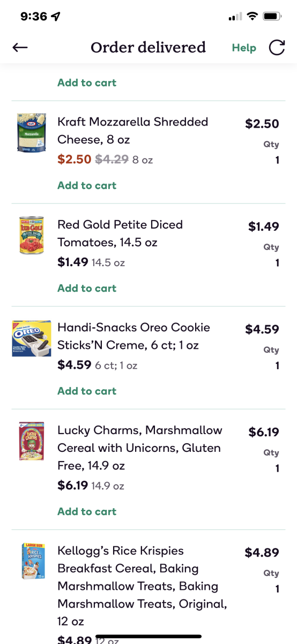Open Lucky Charms Marshmallow Cereal title

pyautogui.click(x=140, y=448)
